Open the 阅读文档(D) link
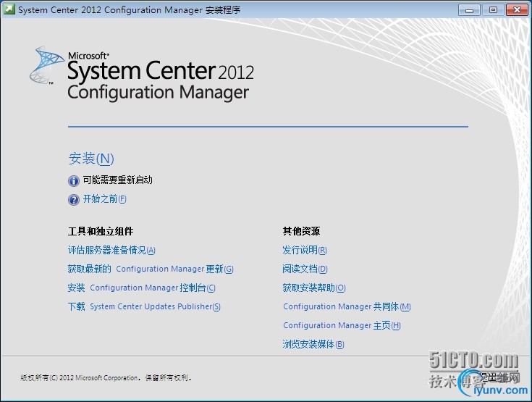The width and height of the screenshot is (532, 402). tap(305, 269)
